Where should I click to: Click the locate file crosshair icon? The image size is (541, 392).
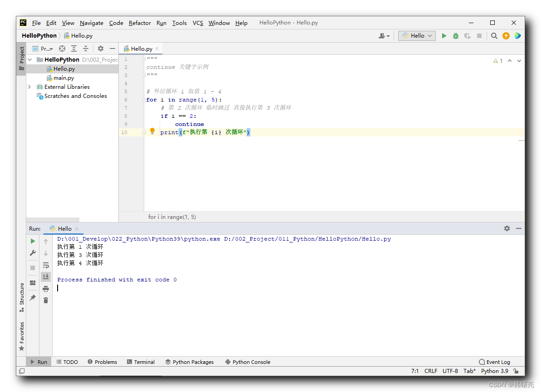click(x=62, y=48)
